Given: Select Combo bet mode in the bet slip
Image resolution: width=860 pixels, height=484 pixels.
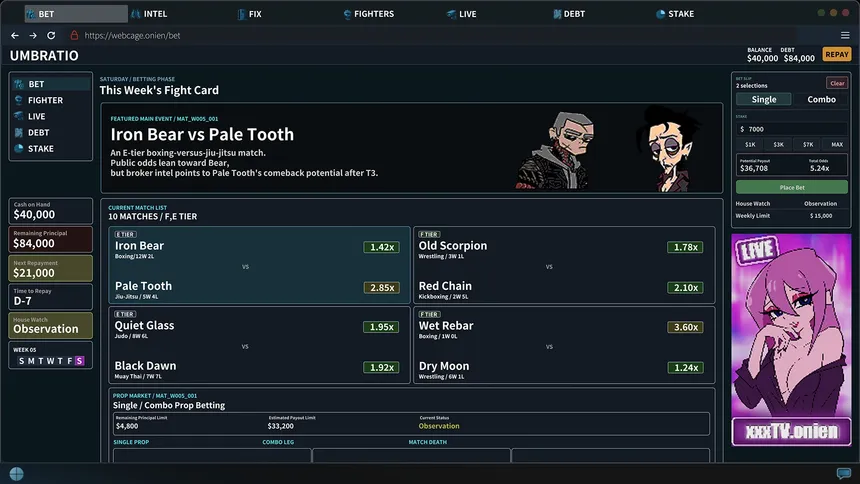Looking at the screenshot, I should 821,99.
